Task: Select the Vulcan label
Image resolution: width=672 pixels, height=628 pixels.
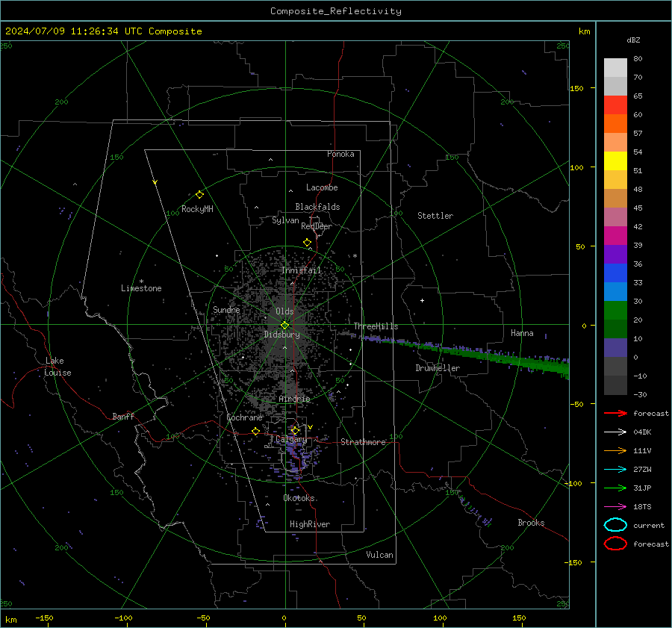Action: [379, 555]
